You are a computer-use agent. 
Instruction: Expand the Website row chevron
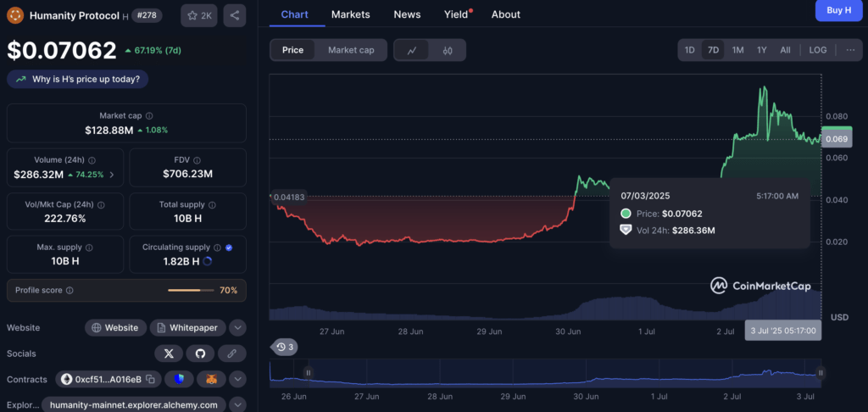click(237, 328)
